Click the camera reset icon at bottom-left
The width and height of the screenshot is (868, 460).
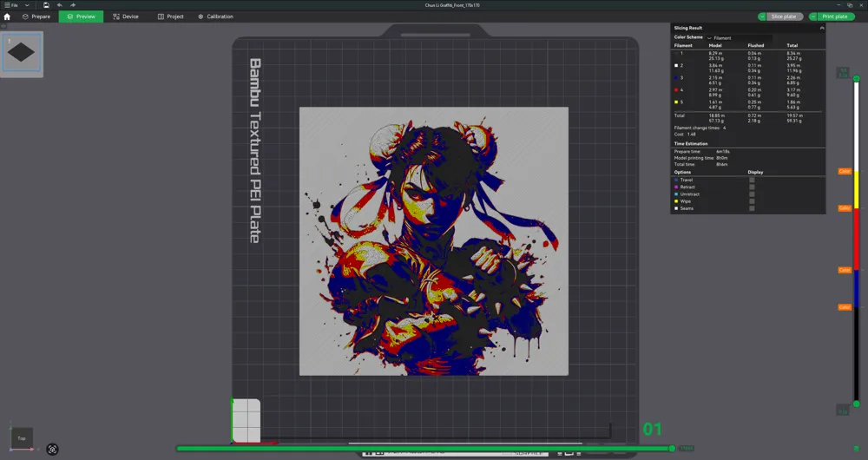(52, 450)
